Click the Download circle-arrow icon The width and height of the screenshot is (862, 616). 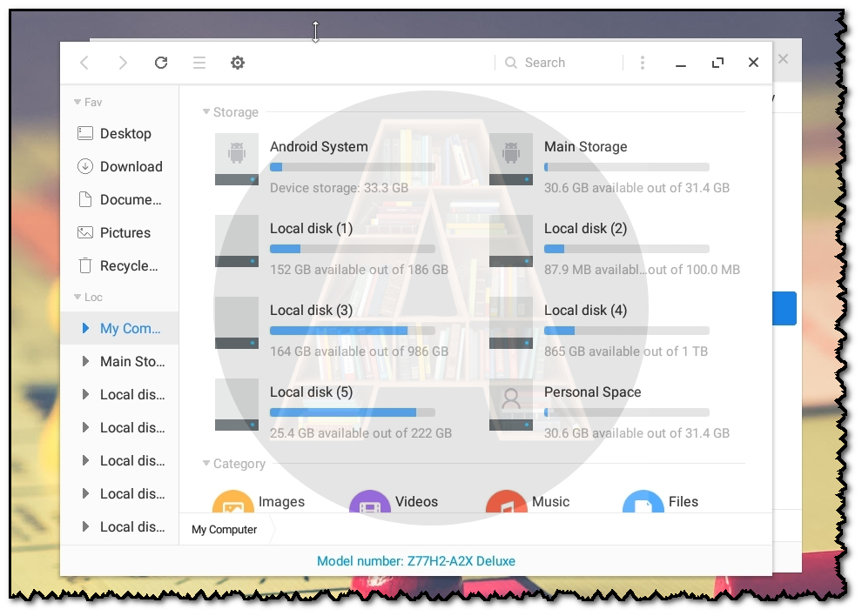point(85,166)
